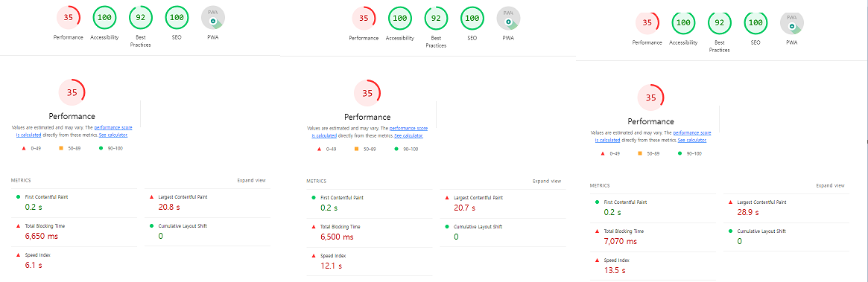The height and width of the screenshot is (282, 868).
Task: Click Accessibility 100 gauge in right report
Action: (683, 22)
